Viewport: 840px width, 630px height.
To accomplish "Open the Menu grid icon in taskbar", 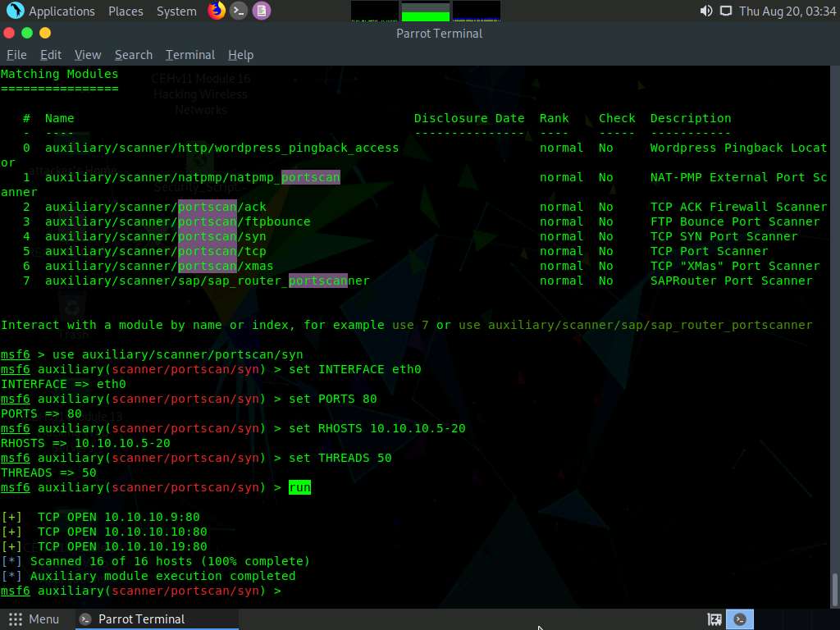I will click(x=16, y=619).
